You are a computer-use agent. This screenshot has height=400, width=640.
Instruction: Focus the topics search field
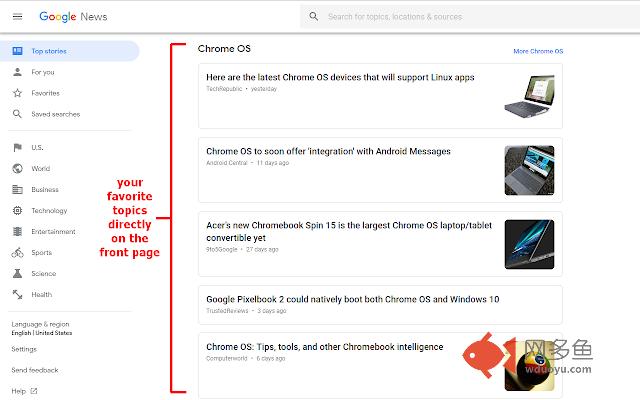click(x=395, y=17)
